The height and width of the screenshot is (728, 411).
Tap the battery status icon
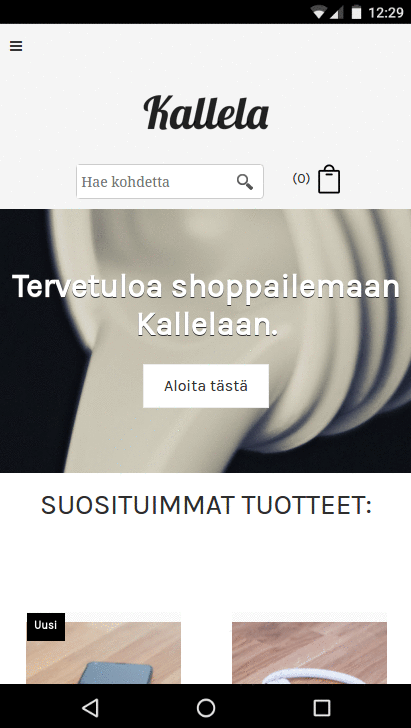click(356, 12)
